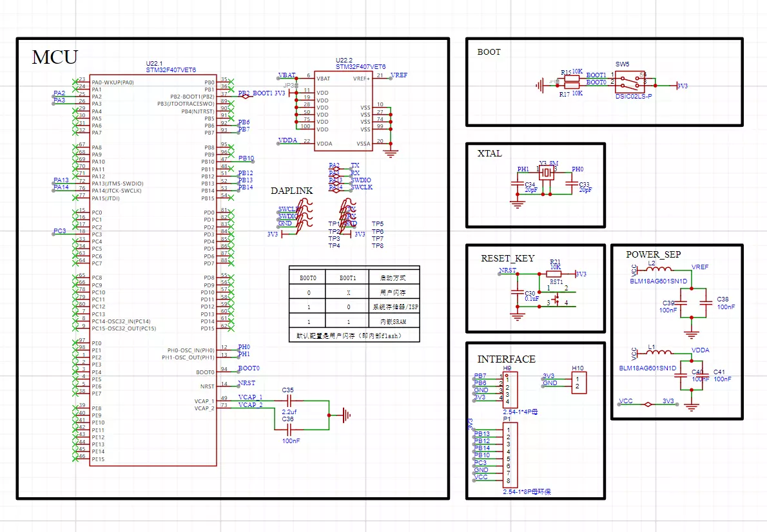Click the BOOT0/BOOT1 boot mode table
767x532 pixels.
354,304
